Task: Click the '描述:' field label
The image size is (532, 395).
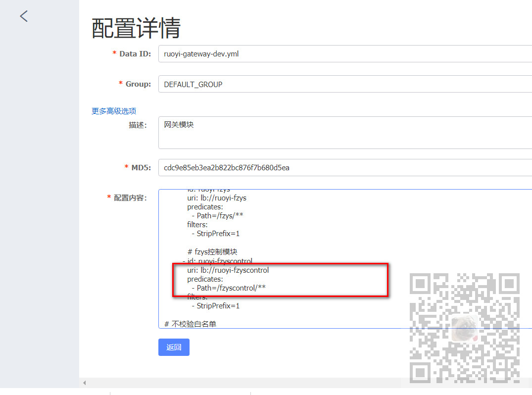Action: 138,125
